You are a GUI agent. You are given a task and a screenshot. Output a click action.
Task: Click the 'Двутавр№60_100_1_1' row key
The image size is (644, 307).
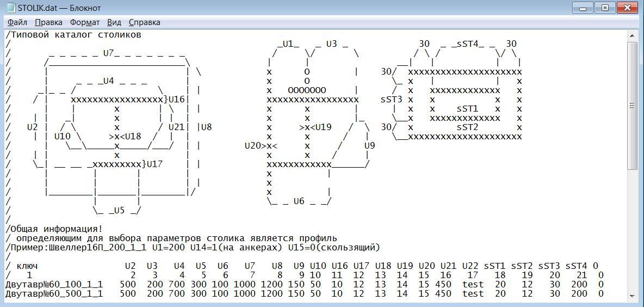(x=54, y=285)
